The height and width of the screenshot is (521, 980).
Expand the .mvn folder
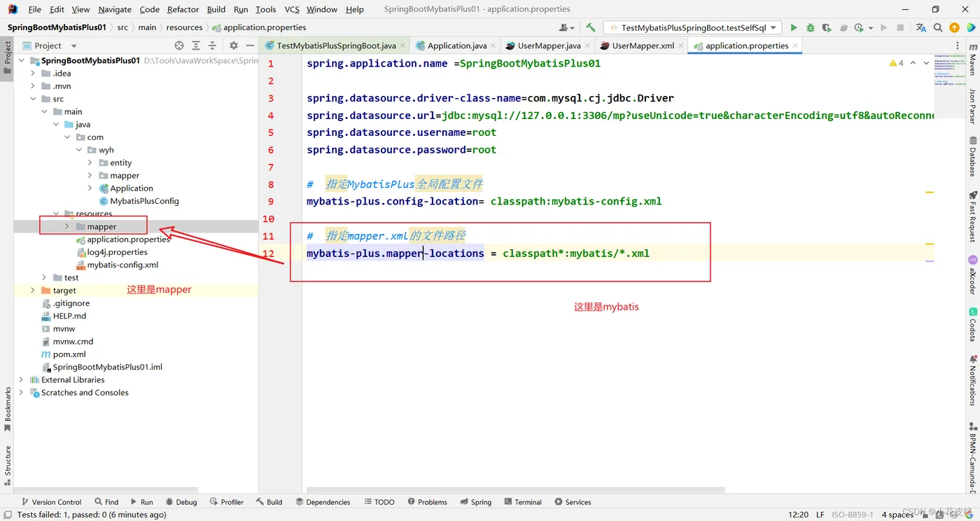click(x=33, y=86)
